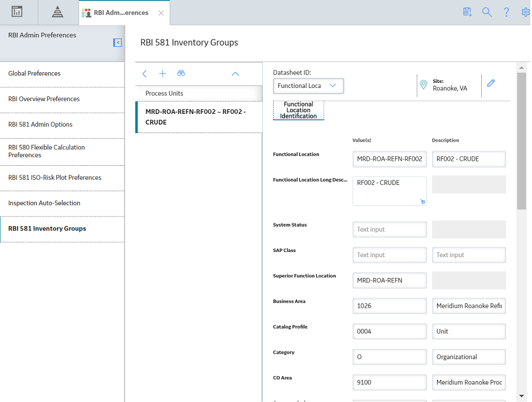Open the settings gear icon
The width and height of the screenshot is (532, 402).
526,12
